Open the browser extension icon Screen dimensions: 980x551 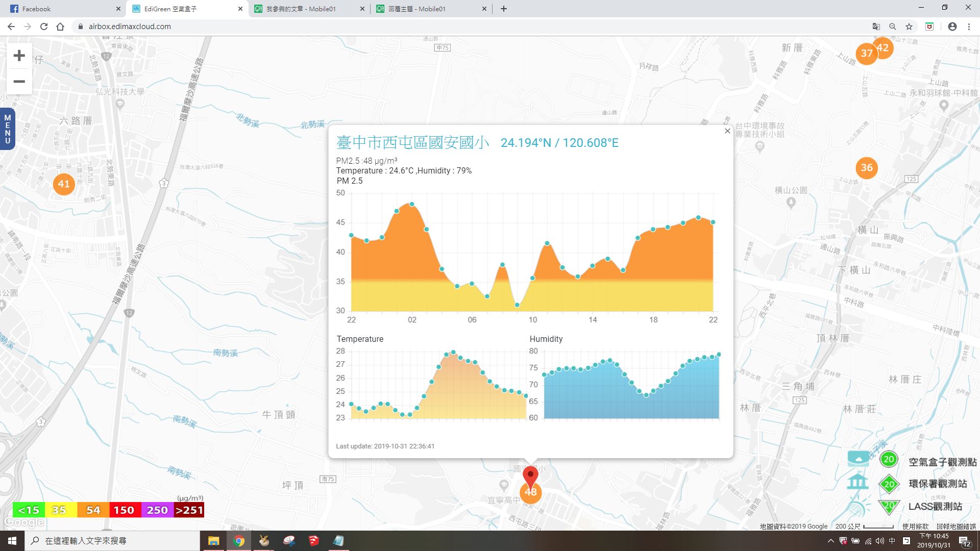click(x=929, y=27)
